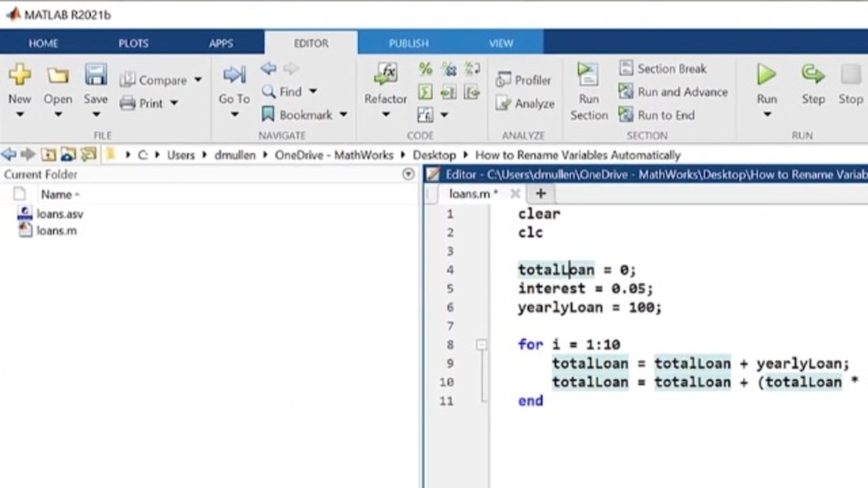The width and height of the screenshot is (868, 488).
Task: Click the Run Section icon
Action: [x=588, y=75]
